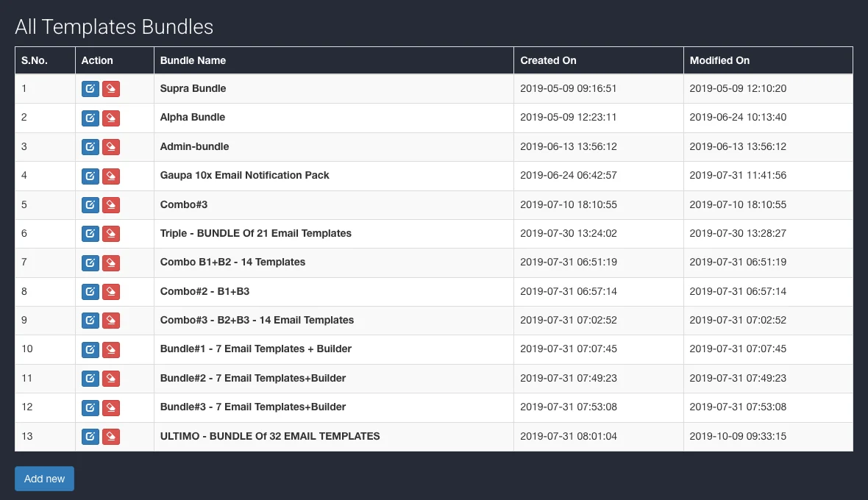Delete Bundle#3 - 7 Email Templates+Builder
Viewport: 868px width, 500px height.
point(111,407)
